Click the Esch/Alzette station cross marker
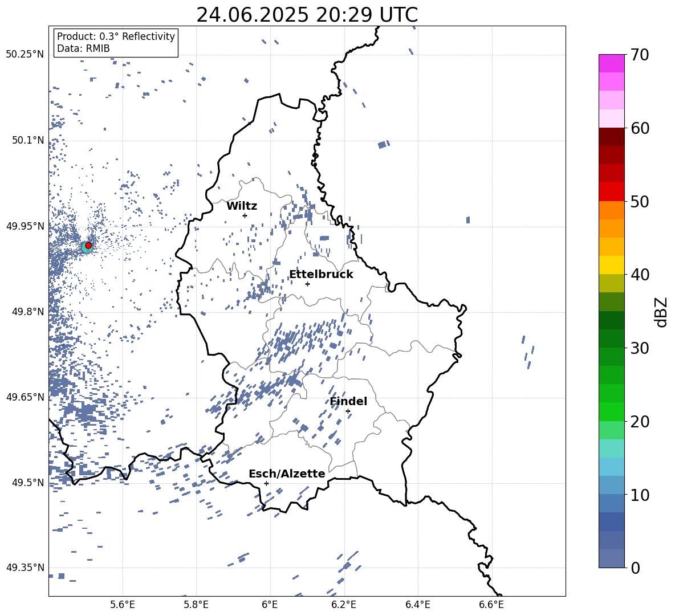The height and width of the screenshot is (616, 675). point(266,483)
